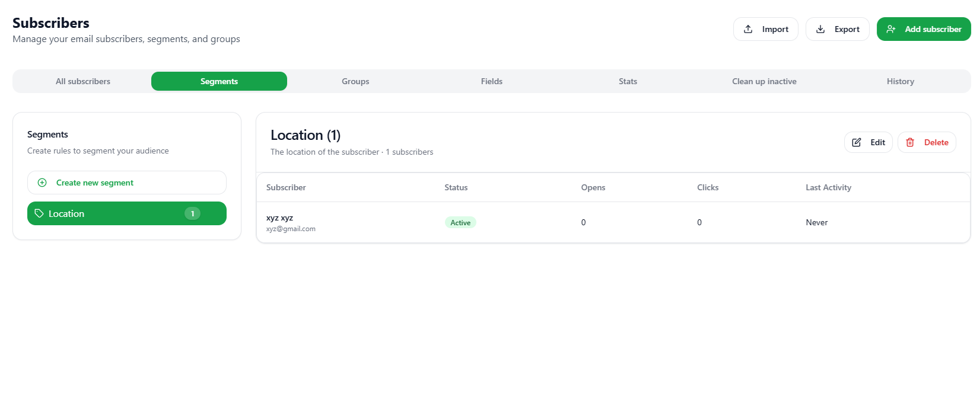Viewport: 980px width, 406px height.
Task: Click the pencil icon on Edit button
Action: click(857, 142)
